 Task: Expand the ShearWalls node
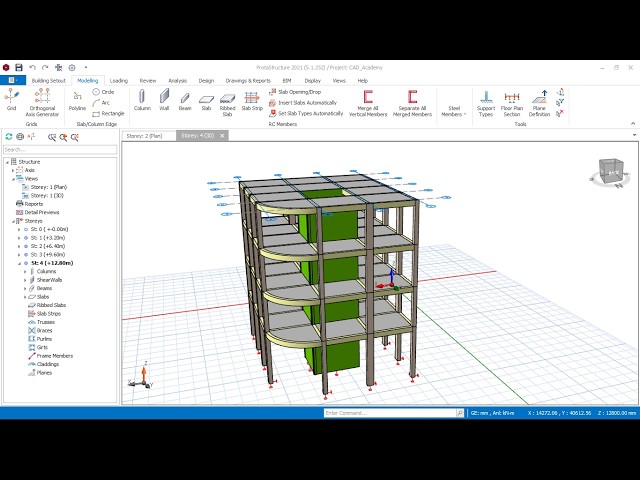(x=25, y=280)
